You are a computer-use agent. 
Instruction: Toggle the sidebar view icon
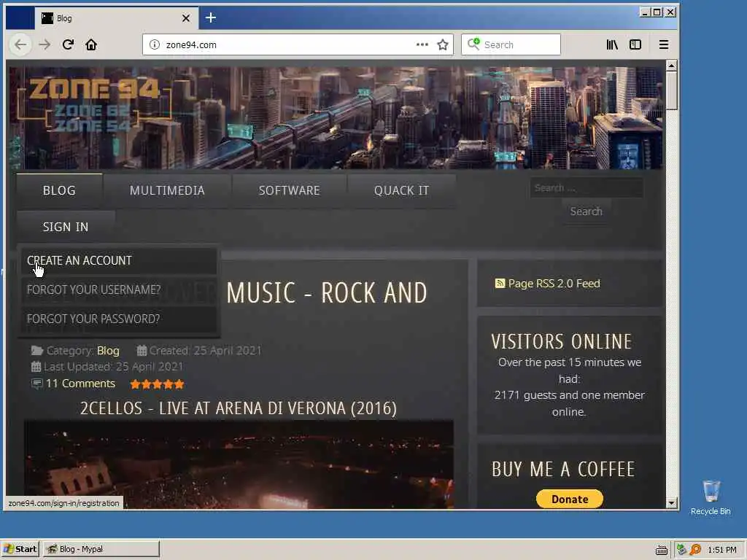click(x=635, y=44)
